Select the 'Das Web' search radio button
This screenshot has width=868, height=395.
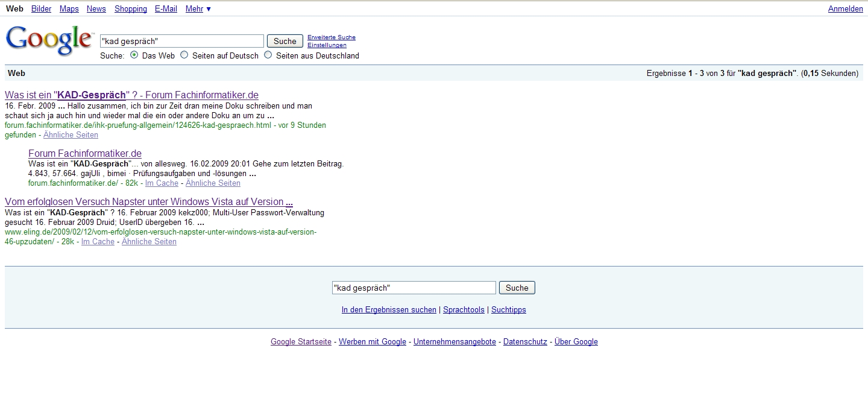click(134, 55)
